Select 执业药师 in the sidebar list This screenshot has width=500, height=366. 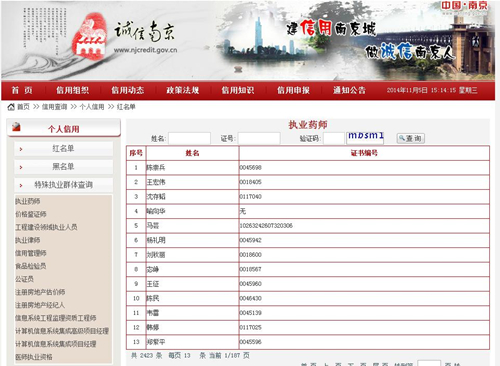28,201
